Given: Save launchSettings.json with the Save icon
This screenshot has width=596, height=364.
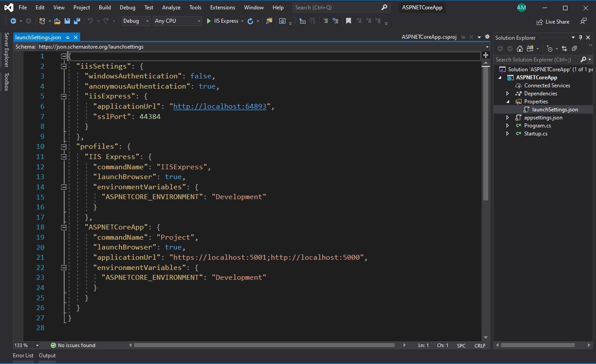Looking at the screenshot, I should tap(67, 21).
